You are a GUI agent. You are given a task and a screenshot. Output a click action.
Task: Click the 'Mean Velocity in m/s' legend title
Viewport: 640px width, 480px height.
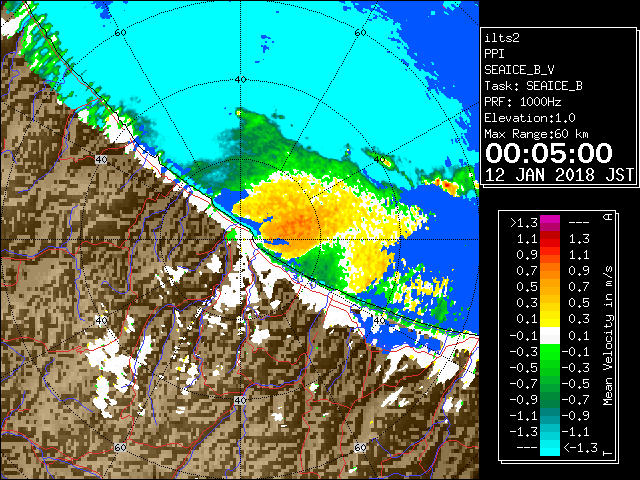(608, 336)
